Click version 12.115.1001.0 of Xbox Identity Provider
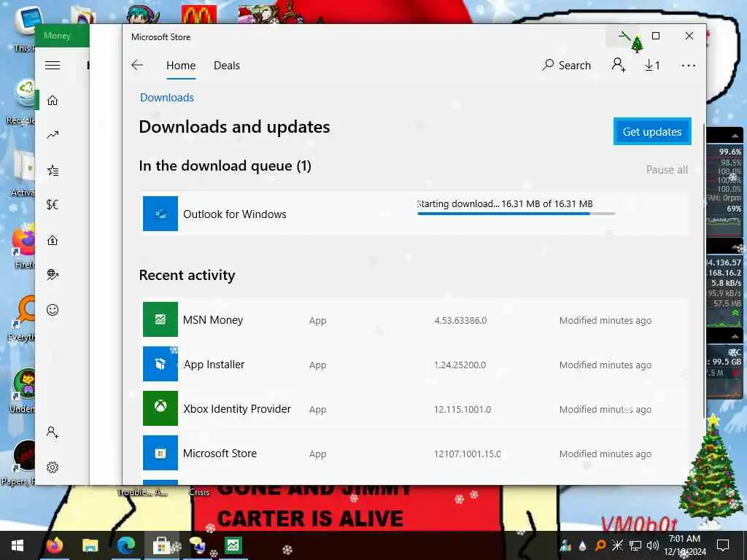This screenshot has width=747, height=560. 462,409
